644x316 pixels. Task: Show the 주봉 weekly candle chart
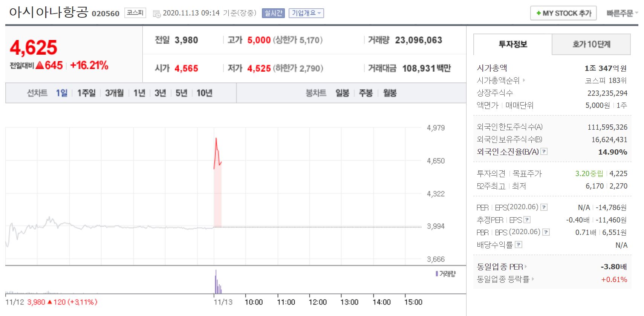pyautogui.click(x=366, y=93)
